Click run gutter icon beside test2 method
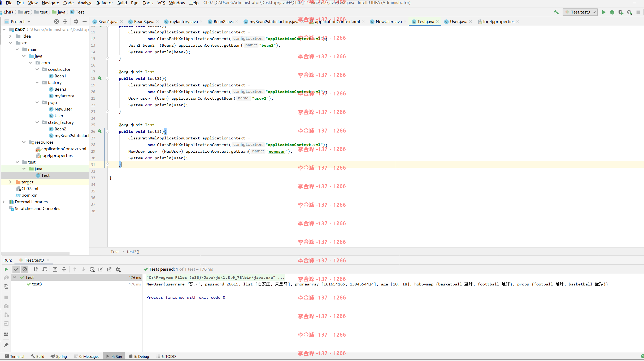This screenshot has width=644, height=361. pos(100,78)
